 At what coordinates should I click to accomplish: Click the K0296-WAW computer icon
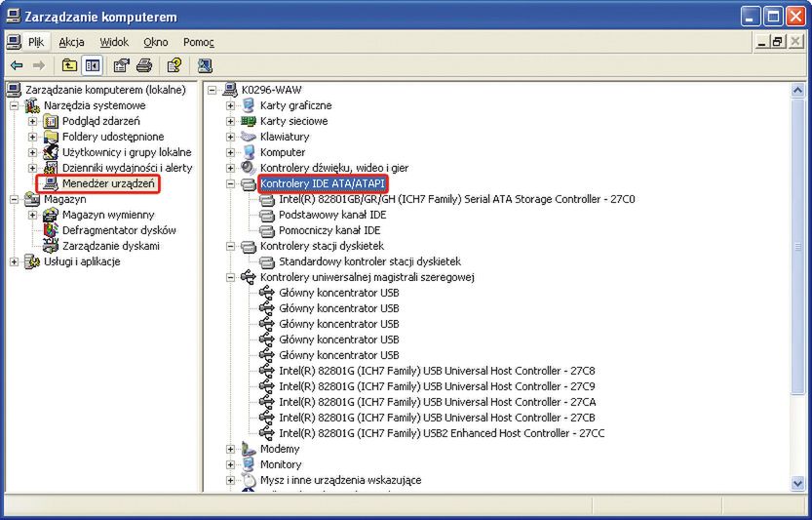(x=230, y=90)
